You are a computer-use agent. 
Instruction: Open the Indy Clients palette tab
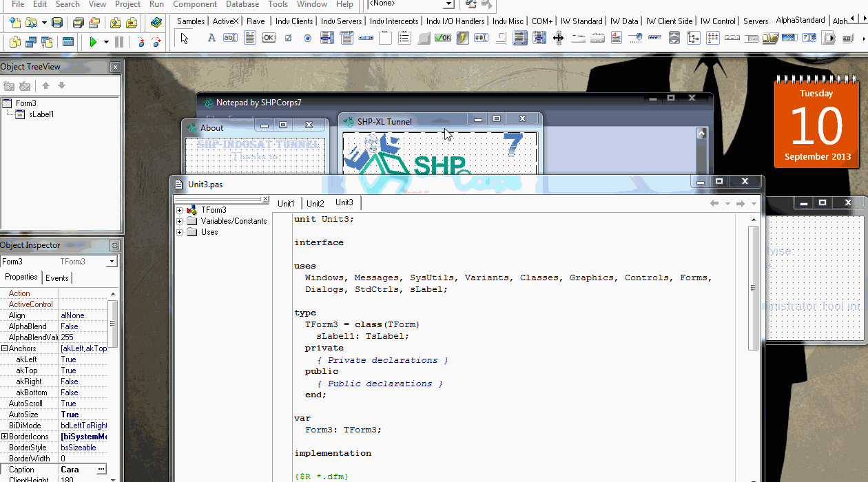(294, 21)
